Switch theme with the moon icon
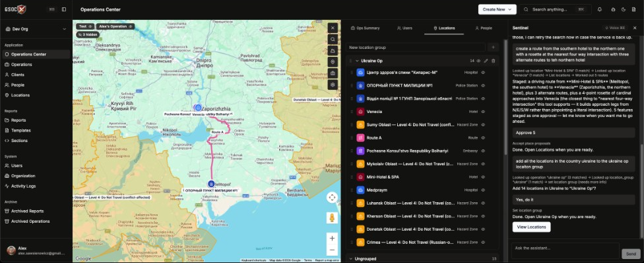This screenshot has width=644, height=263. 624,9
